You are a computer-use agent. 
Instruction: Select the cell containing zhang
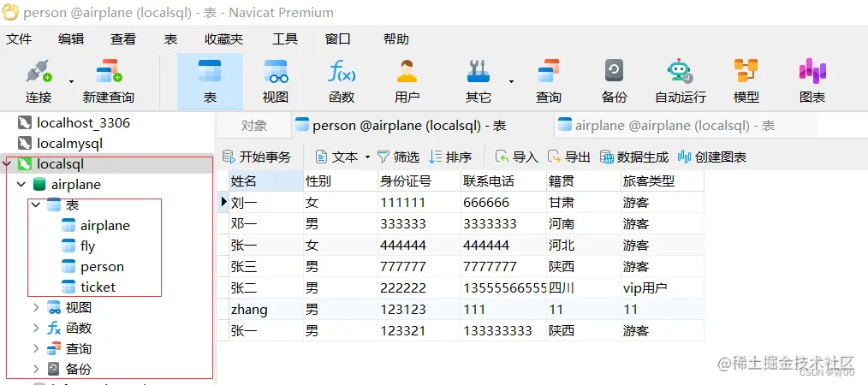pos(265,309)
